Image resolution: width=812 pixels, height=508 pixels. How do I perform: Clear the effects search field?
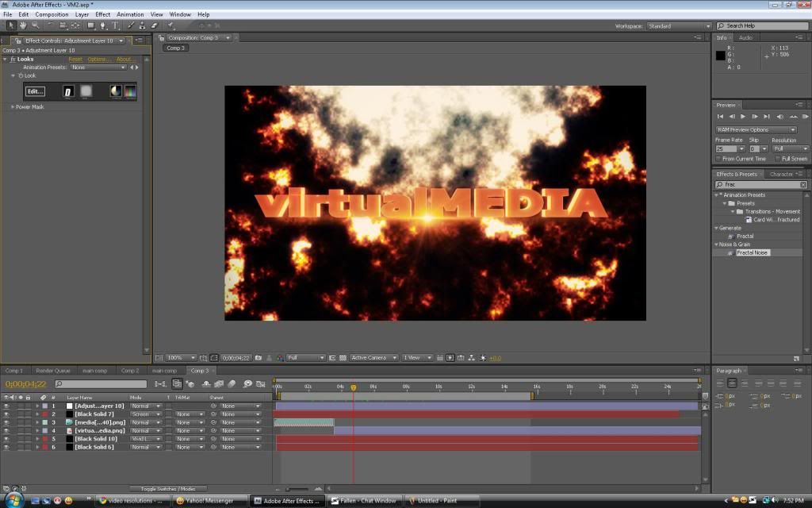803,184
